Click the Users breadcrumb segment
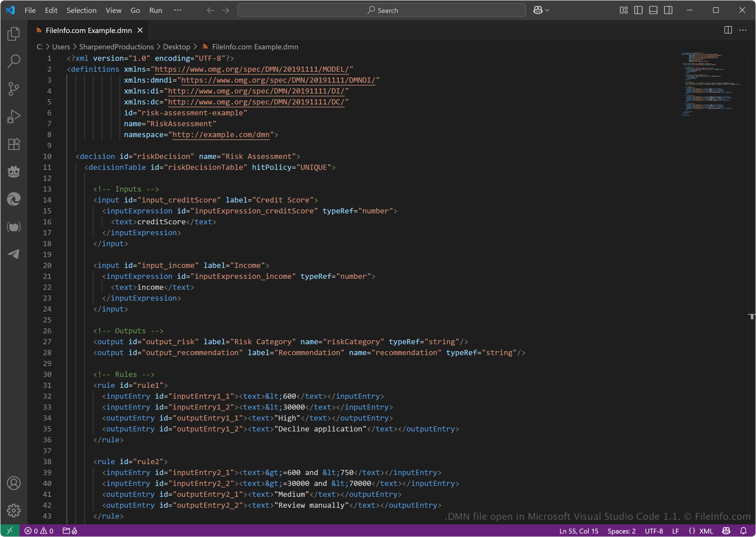The height and width of the screenshot is (537, 756). pos(61,47)
